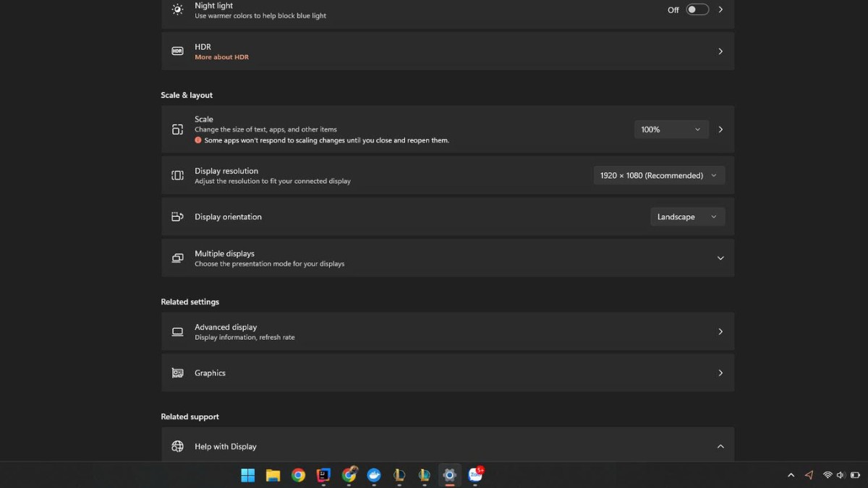Open Zalo chat app in taskbar

coord(475,475)
